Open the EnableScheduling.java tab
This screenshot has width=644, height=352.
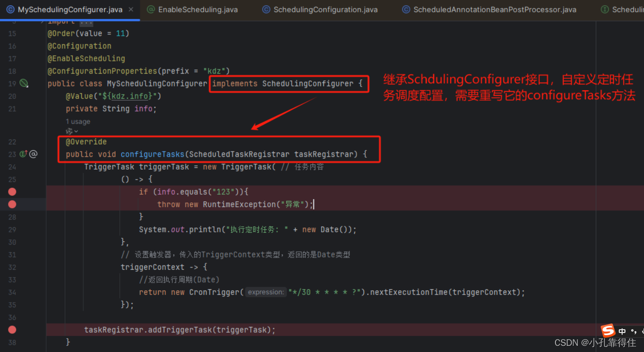(x=198, y=10)
